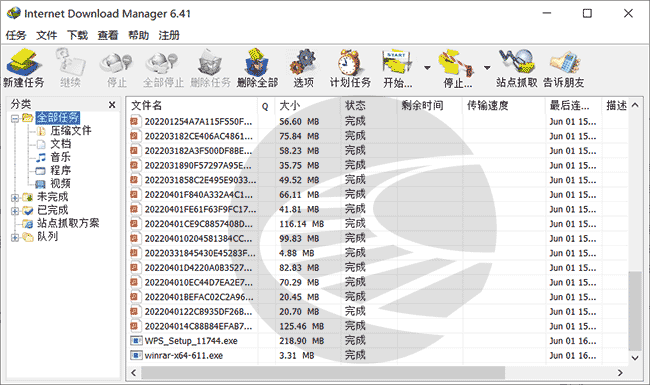The width and height of the screenshot is (650, 385).
Task: Sort by the 剩余时间 column header
Action: [x=429, y=106]
